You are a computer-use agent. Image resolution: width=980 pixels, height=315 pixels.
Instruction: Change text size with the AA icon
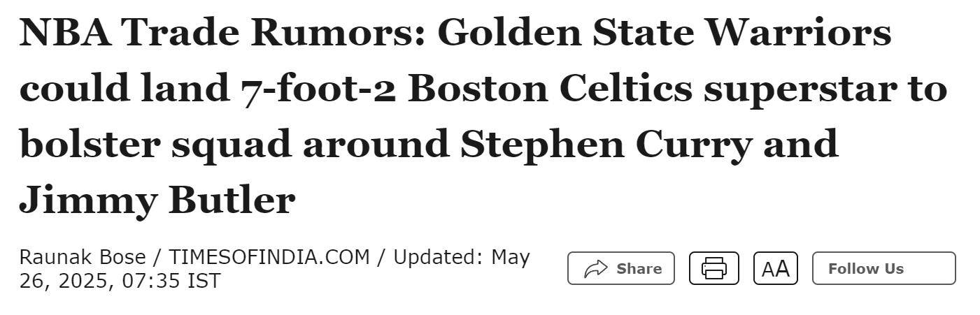coord(775,268)
